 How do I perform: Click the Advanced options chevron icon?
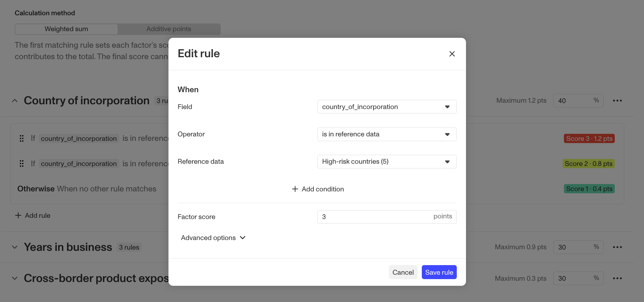[243, 238]
